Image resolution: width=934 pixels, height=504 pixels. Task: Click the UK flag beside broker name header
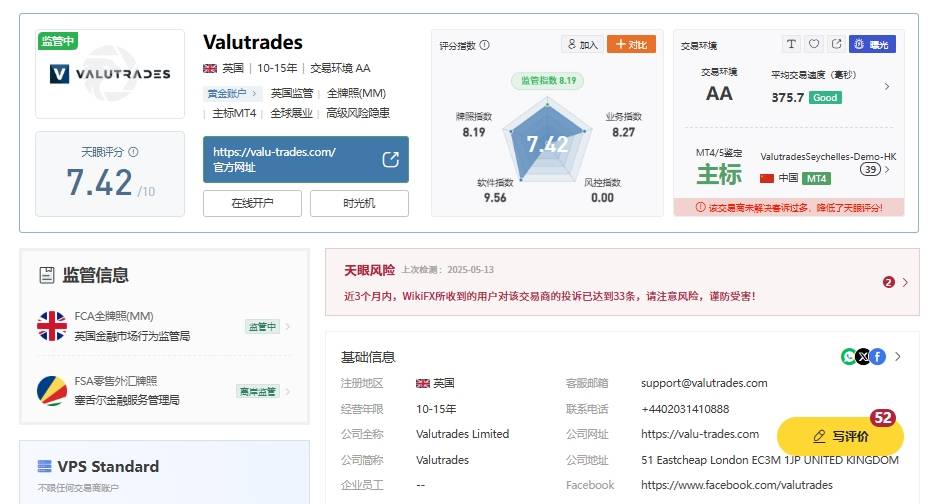point(210,69)
